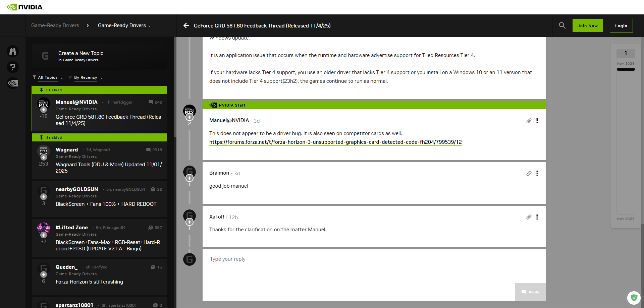Click the first Game-Ready Drivers breadcrumb
Viewport: 644px width, 308px height.
click(55, 25)
